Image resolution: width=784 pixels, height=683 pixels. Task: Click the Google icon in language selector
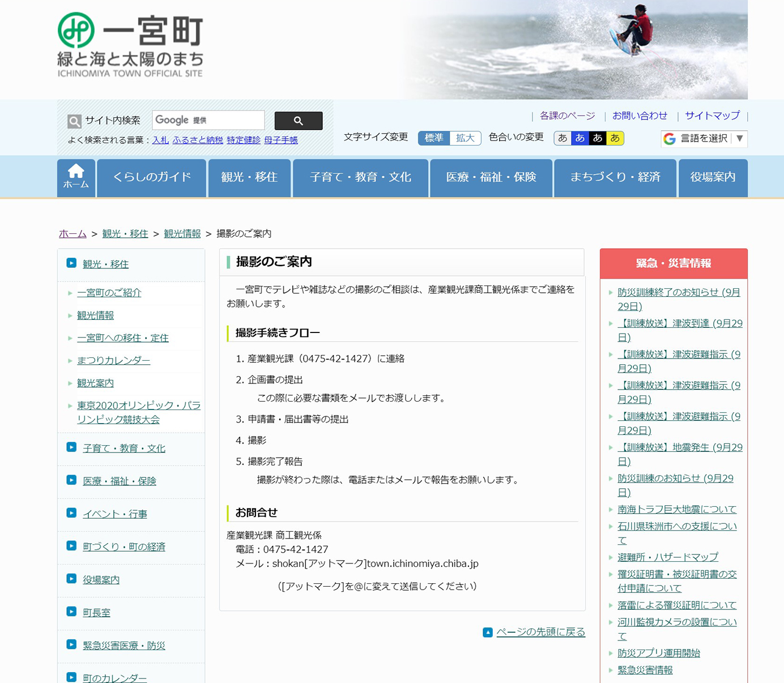click(x=670, y=139)
